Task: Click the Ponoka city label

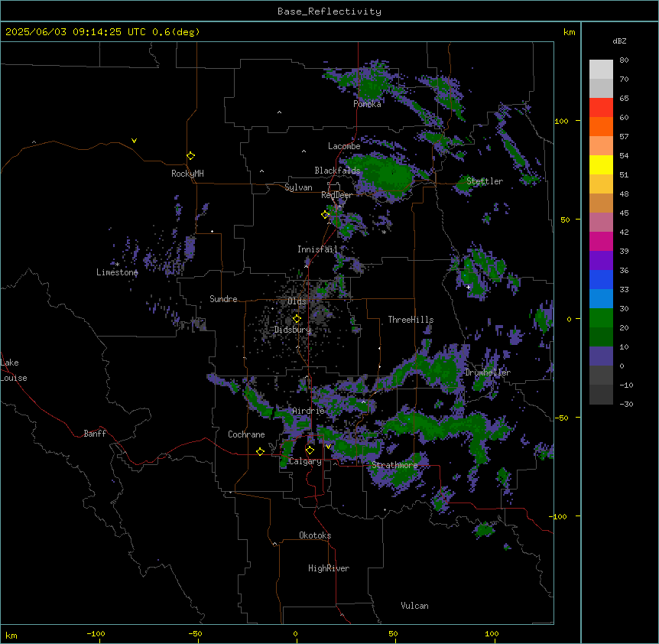Action: 367,104
